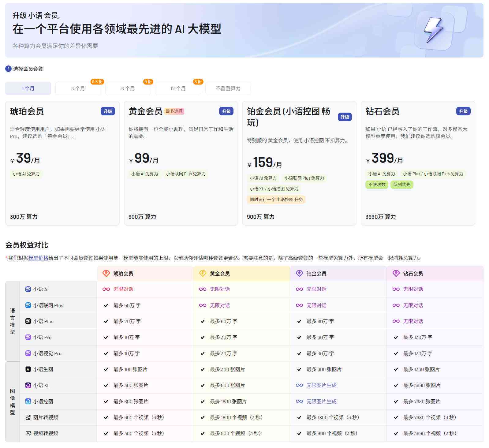Click the 小语 XL model icon

click(28, 385)
